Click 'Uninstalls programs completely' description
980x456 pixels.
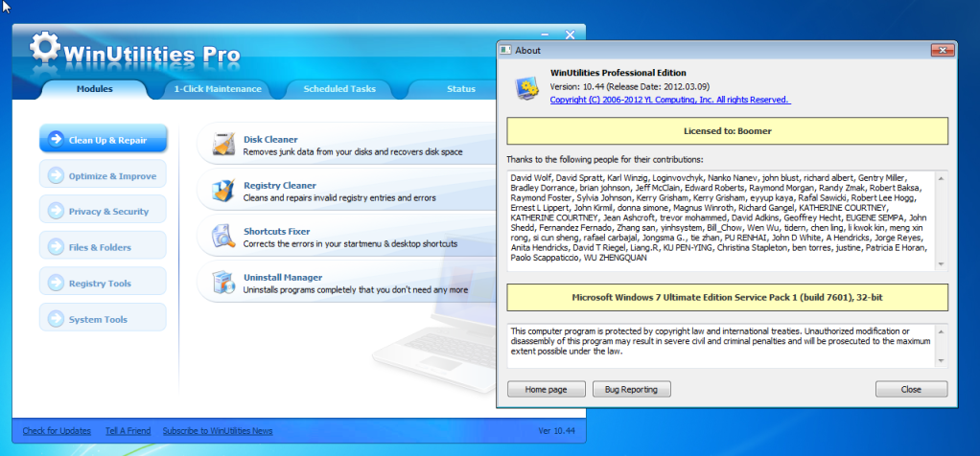356,290
